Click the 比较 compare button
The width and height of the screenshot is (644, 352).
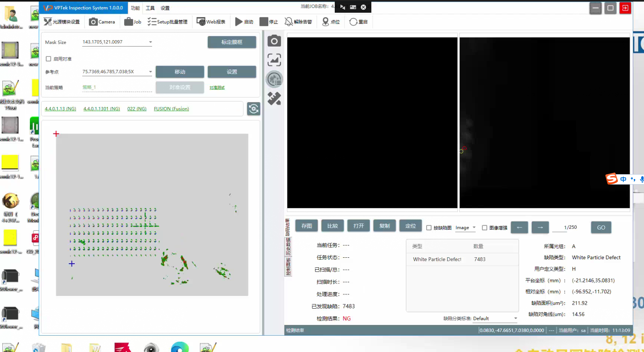tap(332, 226)
